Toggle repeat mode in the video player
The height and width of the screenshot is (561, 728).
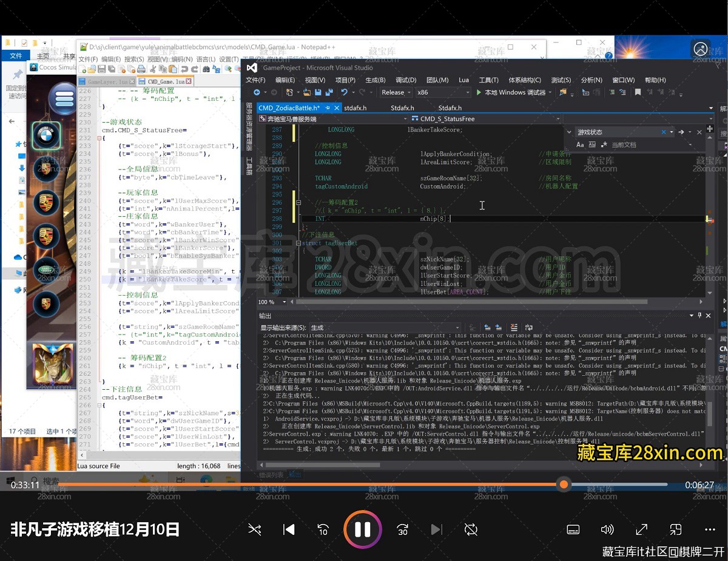(471, 529)
